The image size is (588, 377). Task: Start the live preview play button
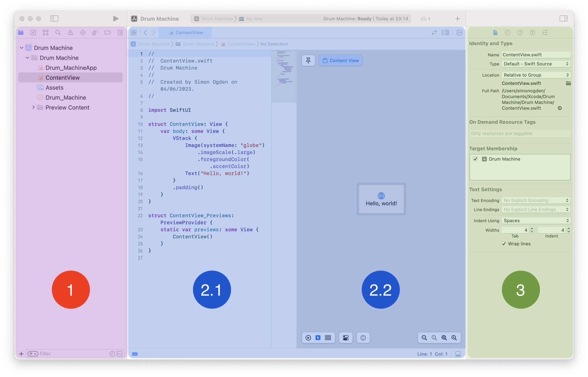point(308,338)
